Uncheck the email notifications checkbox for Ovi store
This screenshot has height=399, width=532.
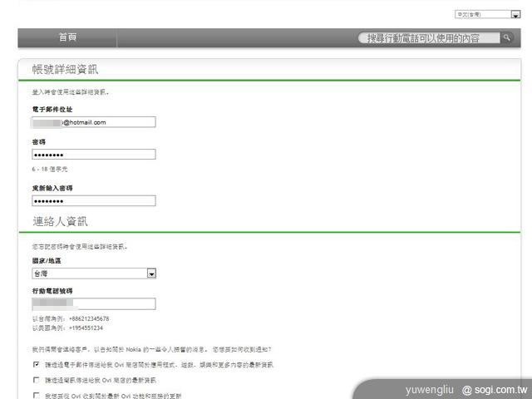point(37,364)
